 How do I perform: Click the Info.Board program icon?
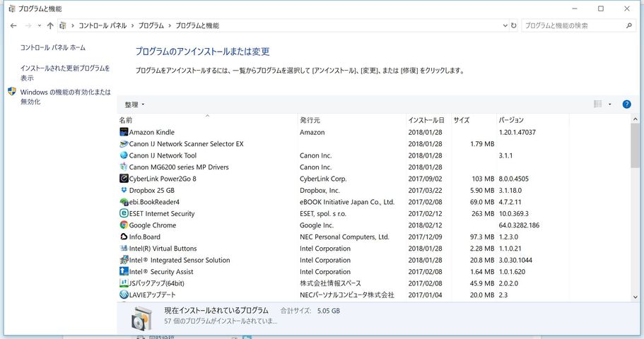click(x=124, y=237)
